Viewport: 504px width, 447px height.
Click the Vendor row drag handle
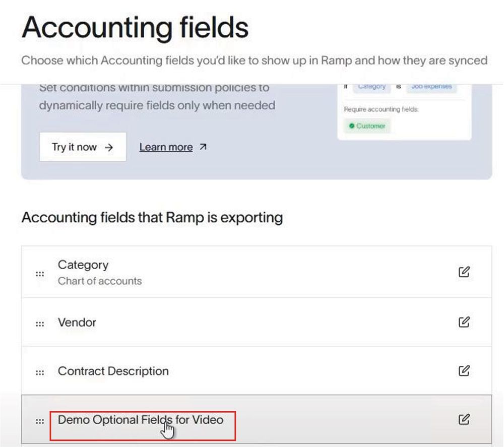click(x=40, y=324)
